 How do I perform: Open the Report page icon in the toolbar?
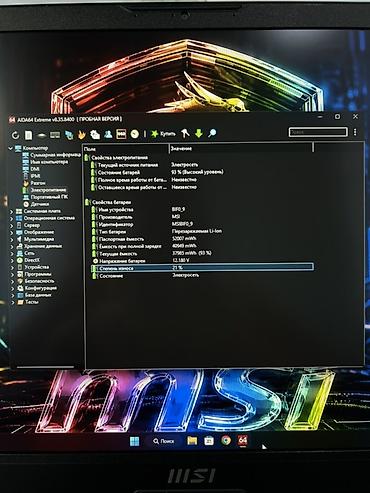(29, 135)
